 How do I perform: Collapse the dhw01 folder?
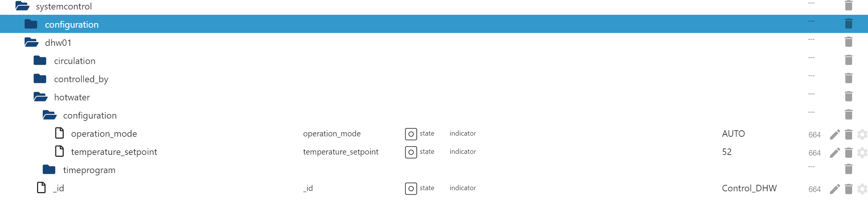(x=31, y=42)
